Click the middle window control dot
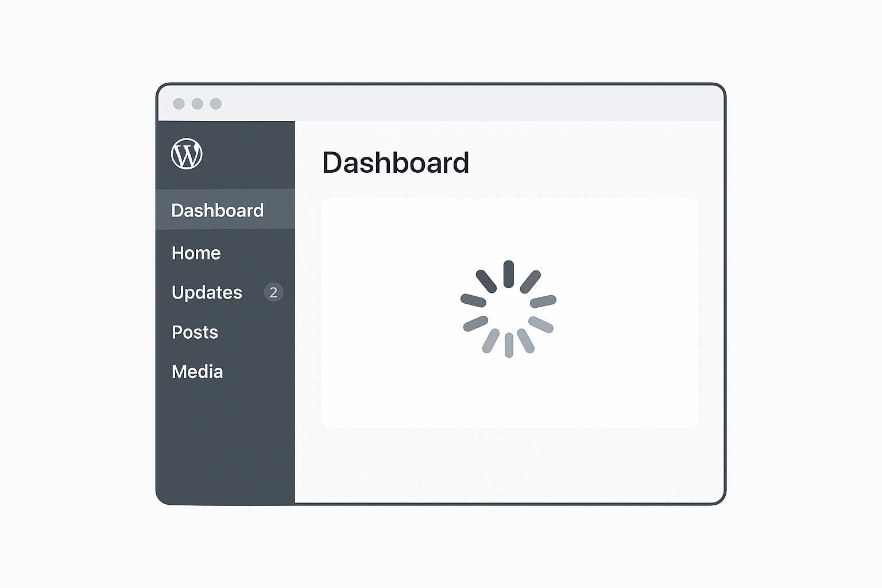The image size is (882, 588). tap(197, 103)
